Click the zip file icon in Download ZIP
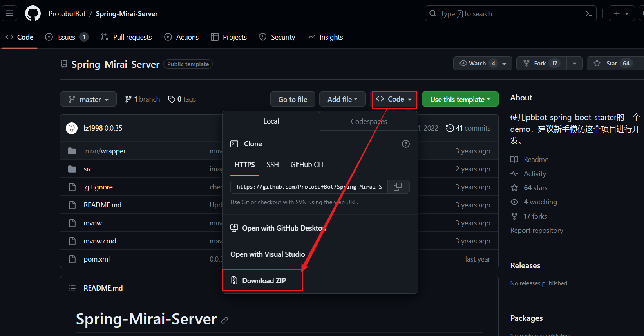This screenshot has height=336, width=644. tap(234, 280)
